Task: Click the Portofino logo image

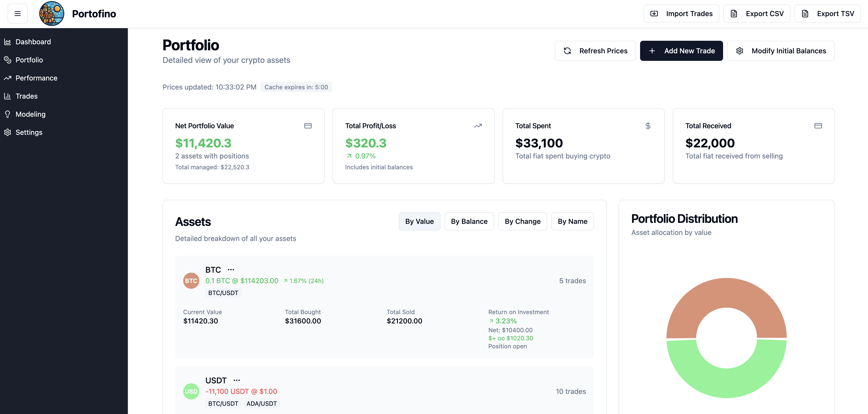Action: pyautogui.click(x=52, y=14)
